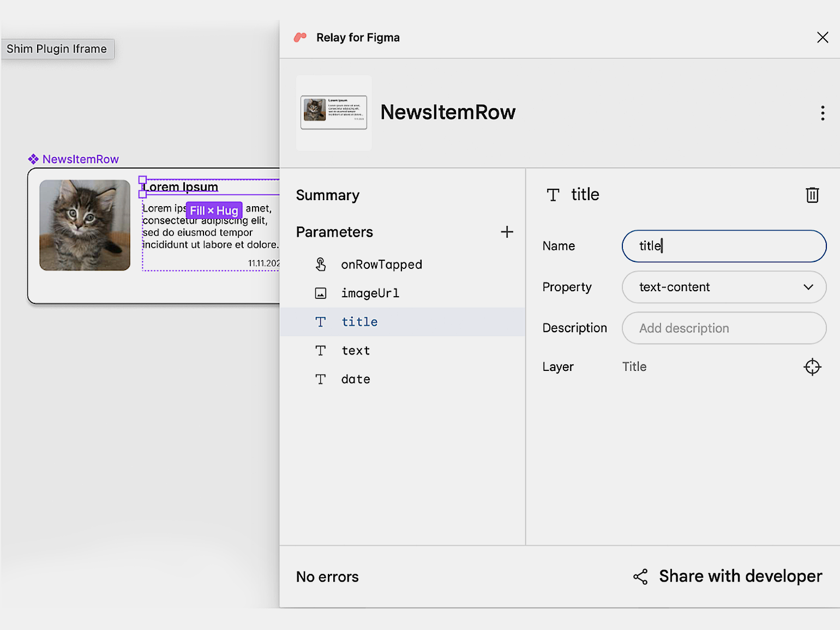Click the image icon beside imageUrl
This screenshot has height=630, width=840.
(x=321, y=293)
